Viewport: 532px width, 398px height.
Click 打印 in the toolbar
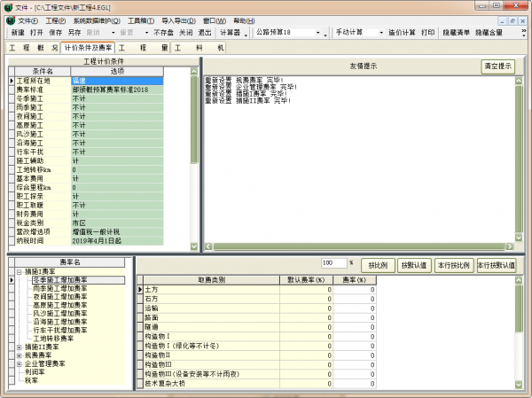tap(428, 32)
